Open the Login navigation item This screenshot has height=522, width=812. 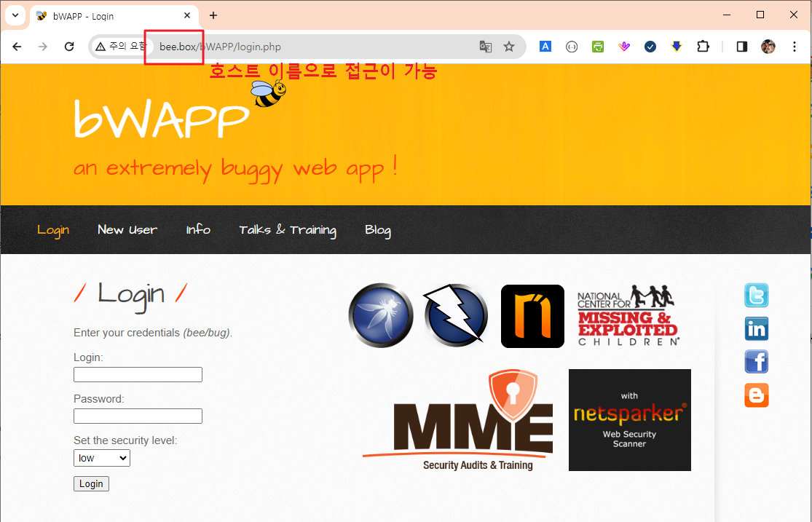click(x=53, y=230)
